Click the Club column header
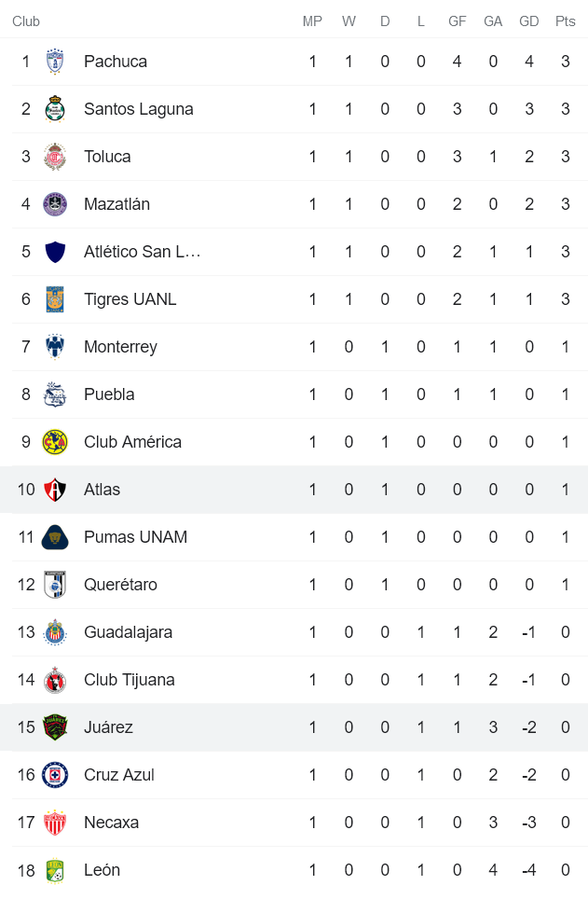Viewport: 588px width, 899px height. (x=26, y=21)
